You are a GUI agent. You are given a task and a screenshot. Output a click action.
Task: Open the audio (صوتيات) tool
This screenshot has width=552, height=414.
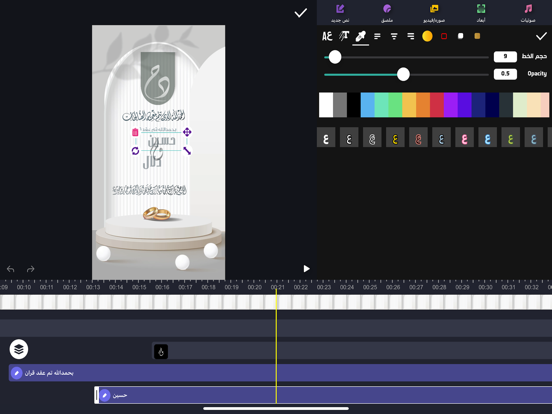[x=528, y=13]
